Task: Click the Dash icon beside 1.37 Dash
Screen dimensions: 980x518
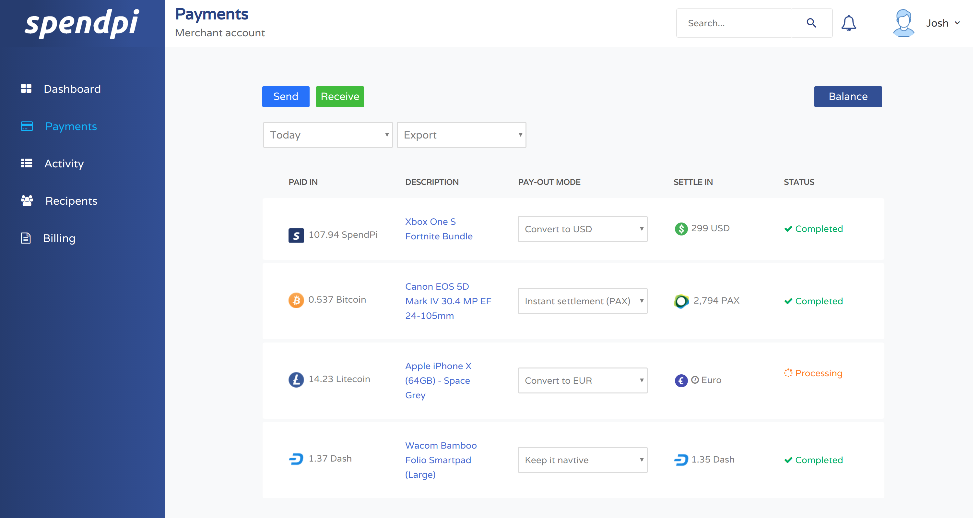Action: point(296,459)
